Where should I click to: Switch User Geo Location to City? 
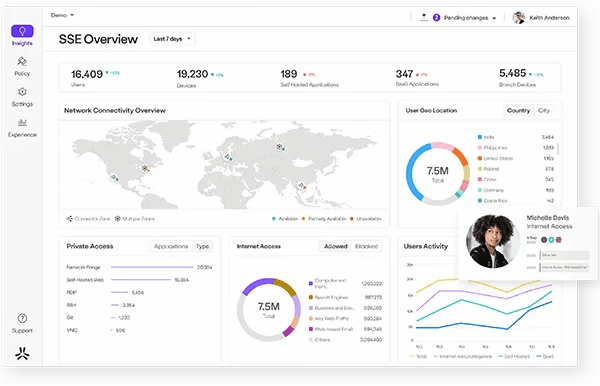[543, 111]
